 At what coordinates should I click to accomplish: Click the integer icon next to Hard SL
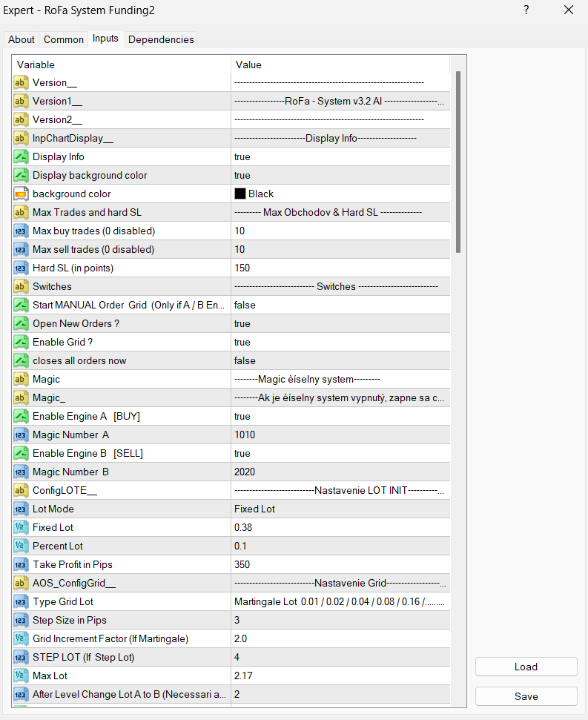[21, 268]
